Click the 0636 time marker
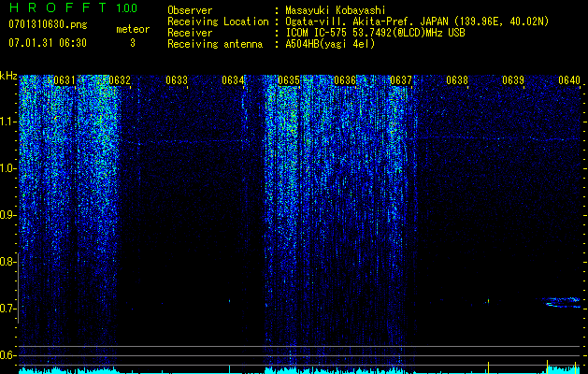 click(x=345, y=80)
